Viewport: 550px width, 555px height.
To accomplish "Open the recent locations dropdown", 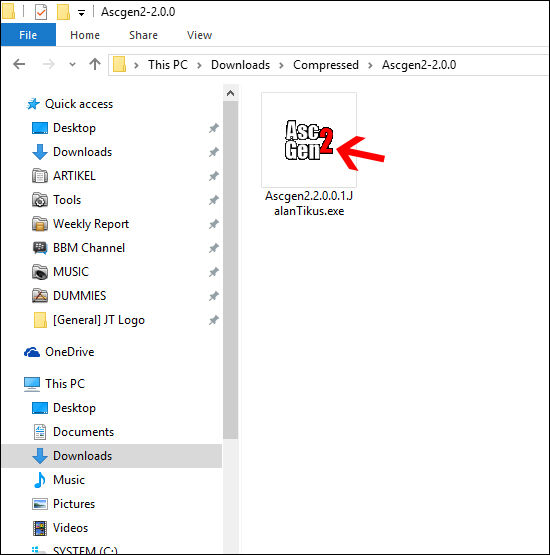I will pyautogui.click(x=72, y=65).
